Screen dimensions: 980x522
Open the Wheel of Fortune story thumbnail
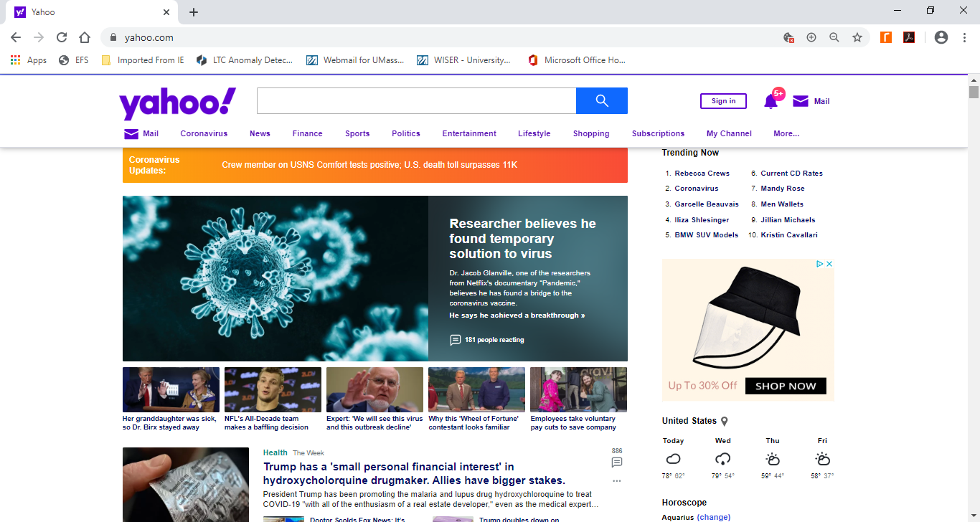click(x=476, y=389)
